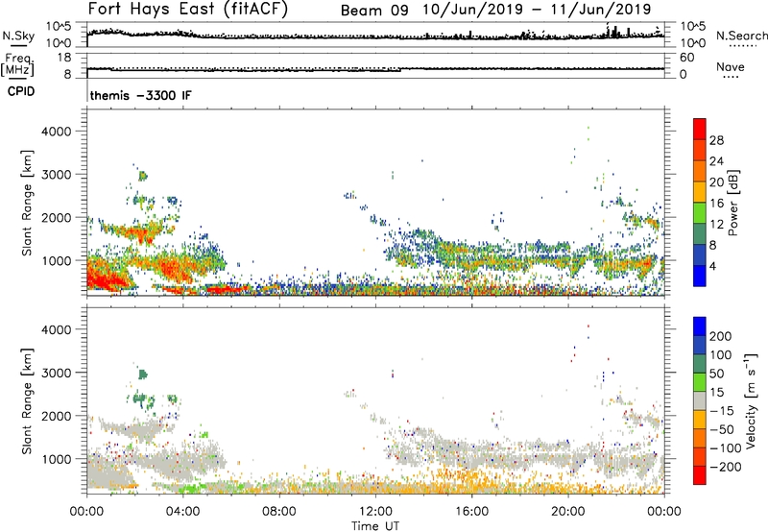
Task: Click the velocity panel 'Slant Range [km]' label
Action: (x=27, y=400)
